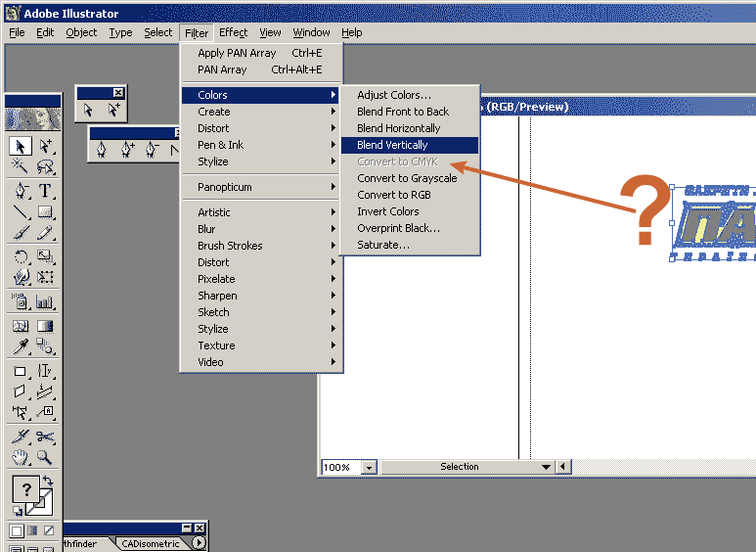Open the Effect menu
The width and height of the screenshot is (756, 552).
233,32
